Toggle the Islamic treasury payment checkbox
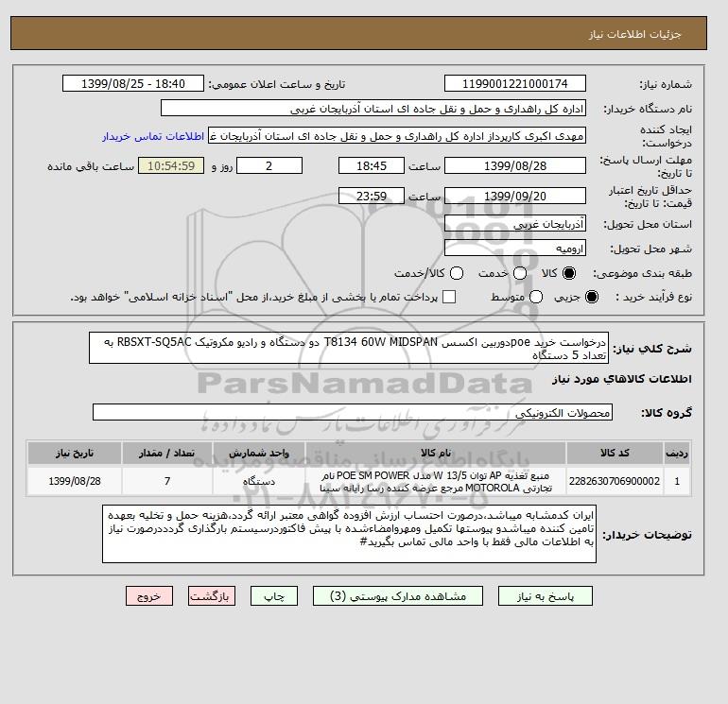Image resolution: width=728 pixels, height=704 pixels. point(449,297)
